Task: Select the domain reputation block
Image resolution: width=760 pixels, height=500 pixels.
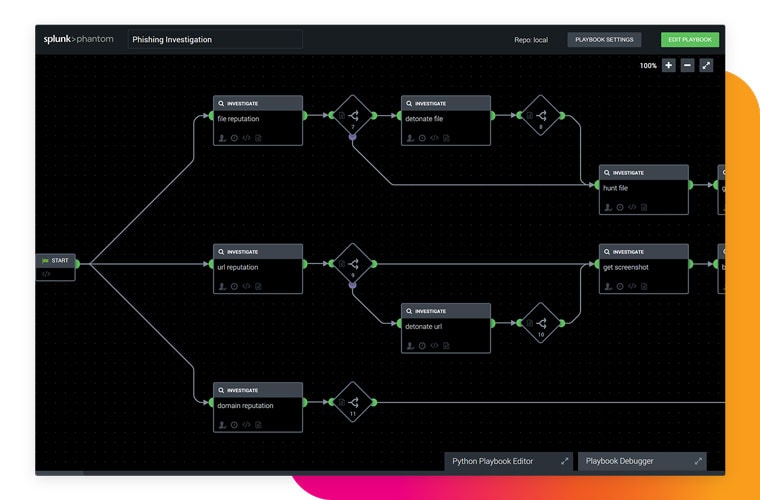Action: click(x=258, y=407)
